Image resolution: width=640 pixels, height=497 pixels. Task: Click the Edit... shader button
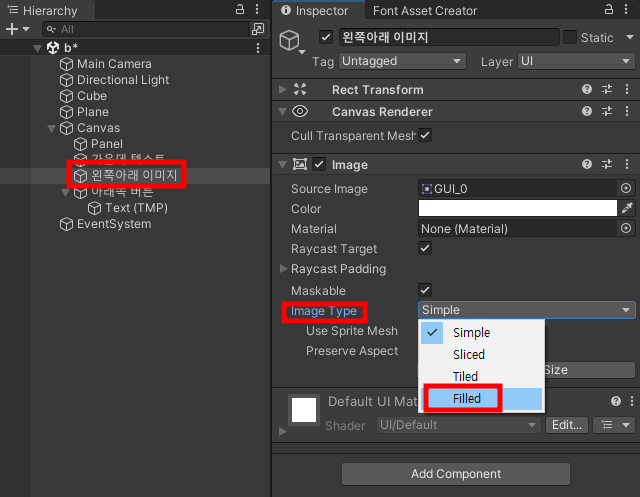[x=567, y=425]
